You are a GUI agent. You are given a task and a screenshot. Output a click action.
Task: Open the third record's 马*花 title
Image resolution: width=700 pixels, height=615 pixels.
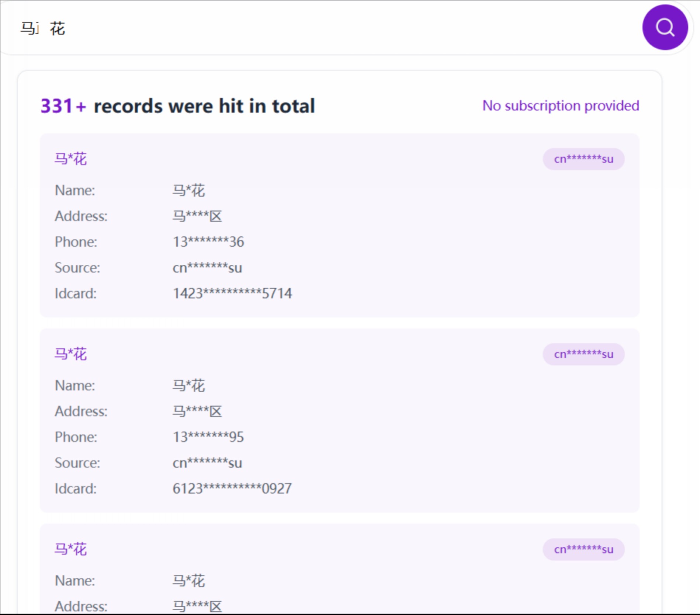coord(71,549)
